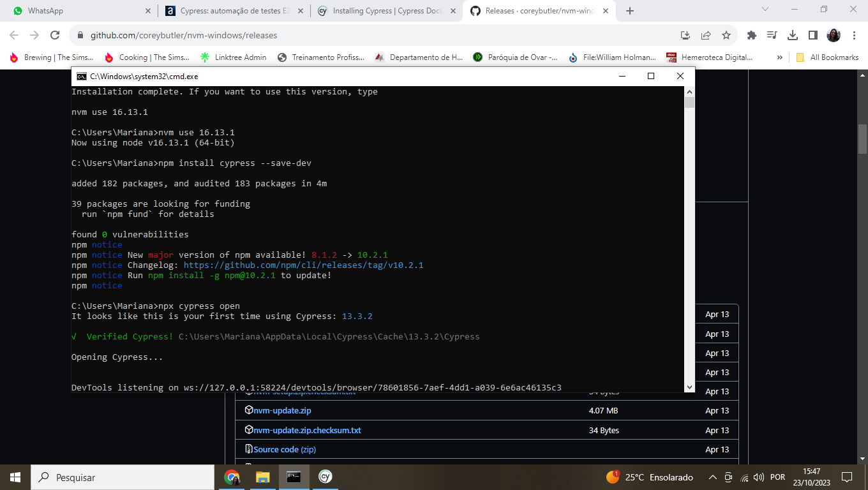The image size is (868, 490).
Task: Open the Chrome extensions puzzle icon
Action: pos(752,35)
